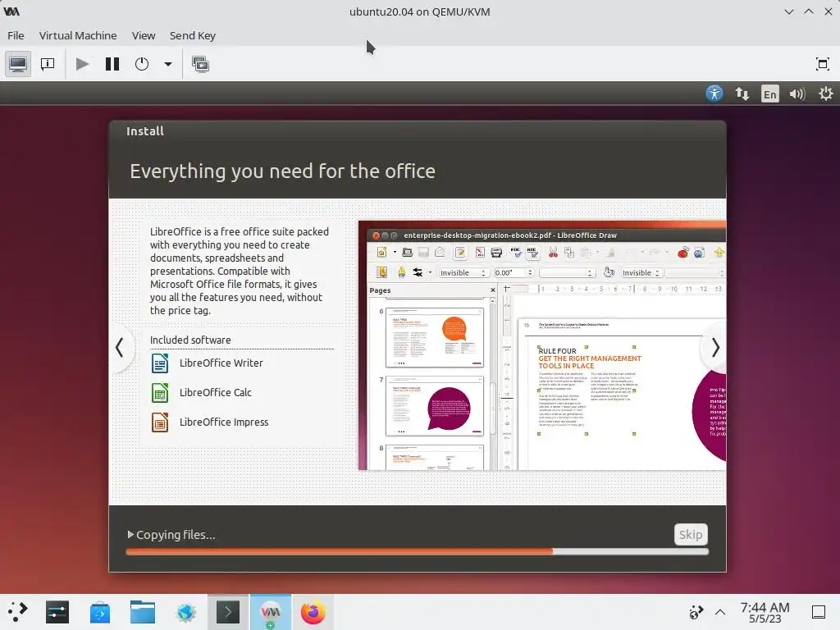This screenshot has width=840, height=630.
Task: Click the cut scissors icon in Draw
Action: pyautogui.click(x=553, y=253)
